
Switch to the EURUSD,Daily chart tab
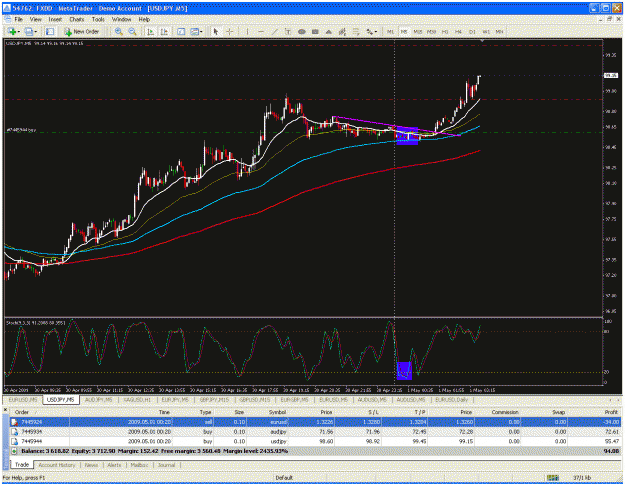[x=451, y=399]
